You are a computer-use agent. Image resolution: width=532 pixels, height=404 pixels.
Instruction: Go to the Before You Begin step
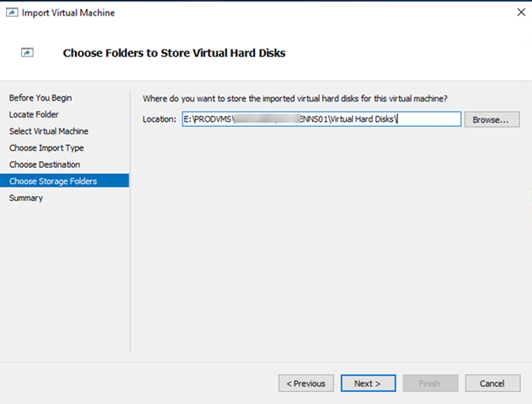[40, 97]
